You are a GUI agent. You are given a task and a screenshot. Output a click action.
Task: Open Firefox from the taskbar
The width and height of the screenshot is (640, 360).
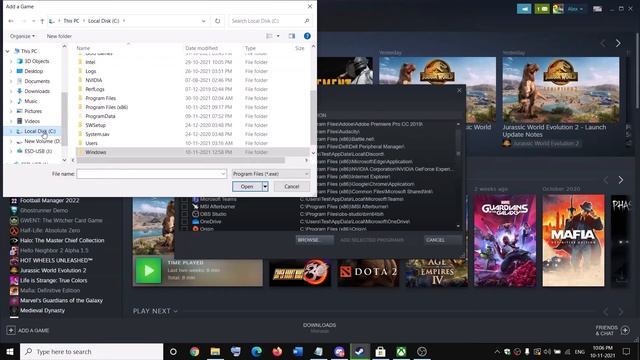point(277,351)
